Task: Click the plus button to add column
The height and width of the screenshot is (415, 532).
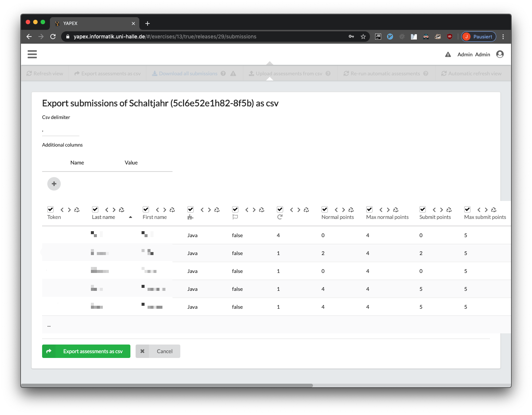Action: click(x=54, y=184)
